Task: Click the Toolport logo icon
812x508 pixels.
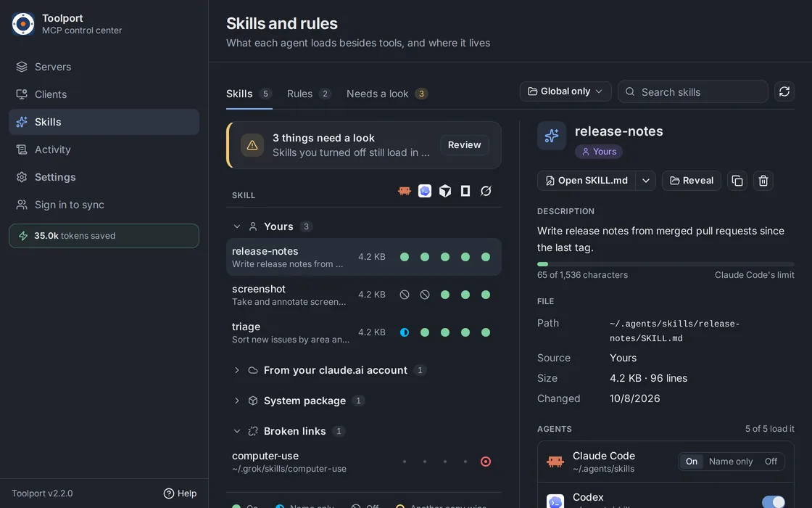Action: 23,24
